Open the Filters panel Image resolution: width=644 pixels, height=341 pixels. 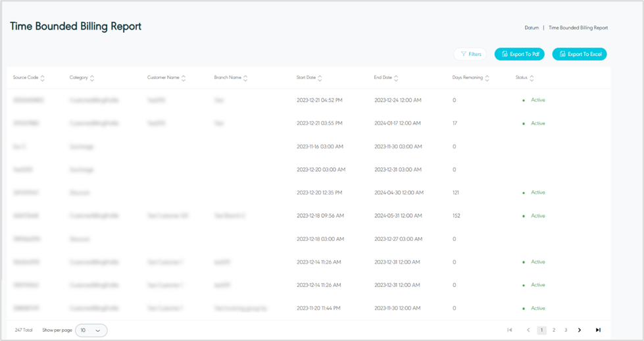coord(470,54)
